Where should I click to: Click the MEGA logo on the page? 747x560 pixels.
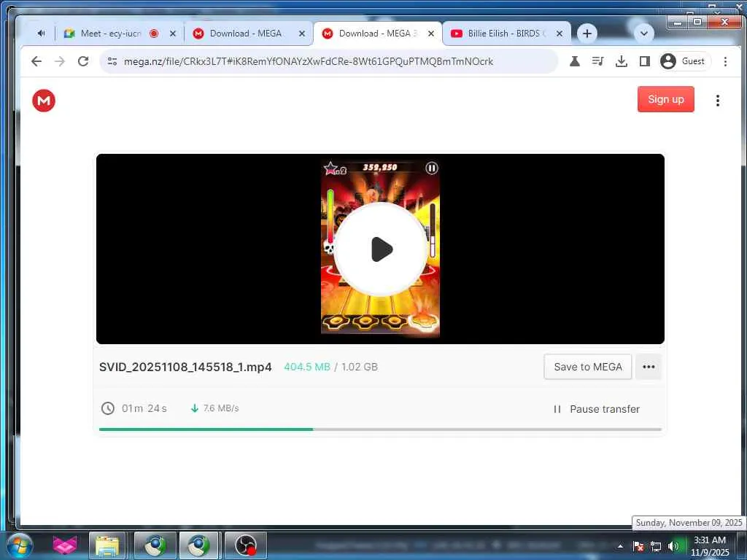point(44,101)
